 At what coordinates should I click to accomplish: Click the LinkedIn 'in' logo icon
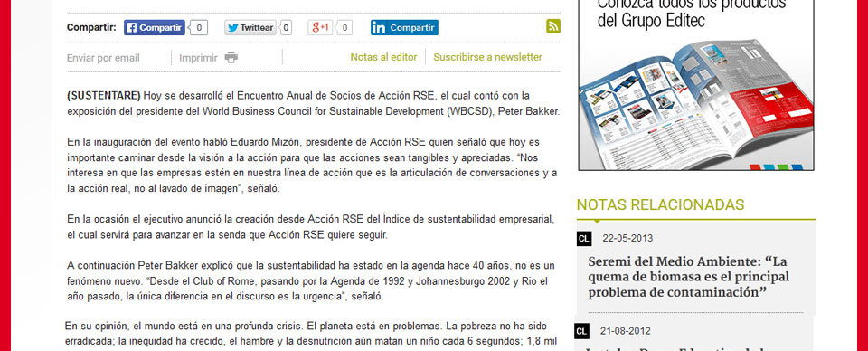[379, 28]
